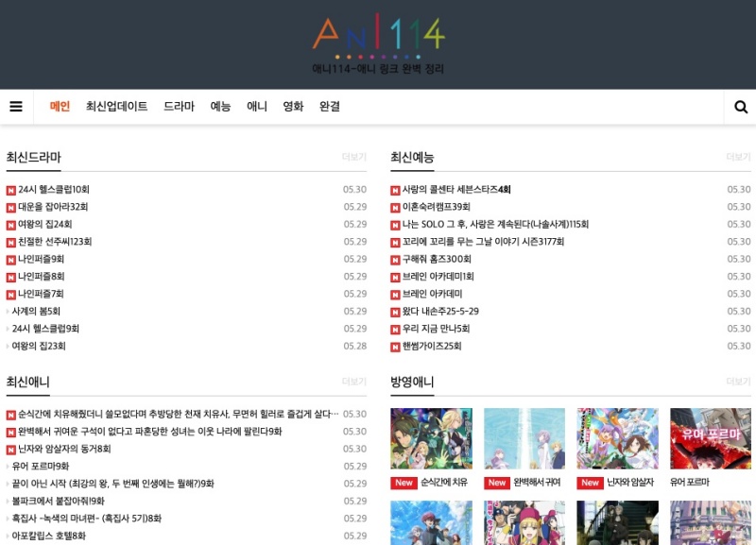Open the 최신업데이트 menu item
Image resolution: width=756 pixels, height=545 pixels.
click(x=116, y=107)
